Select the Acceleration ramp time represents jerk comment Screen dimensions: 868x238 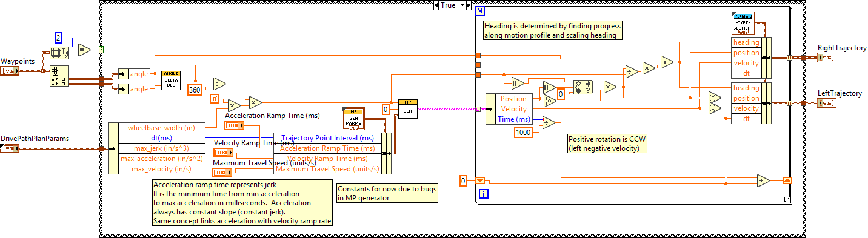[x=242, y=202]
